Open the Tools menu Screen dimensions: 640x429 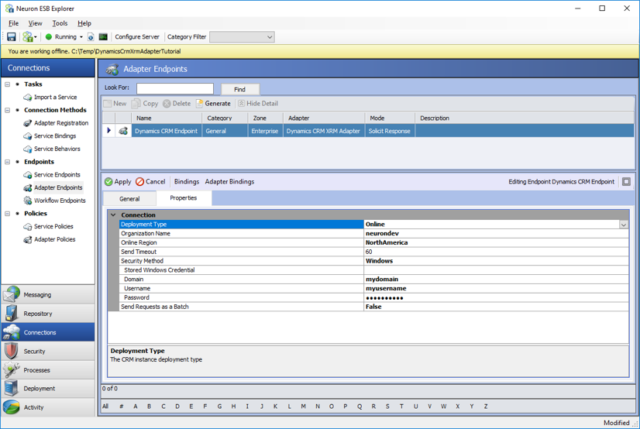60,23
